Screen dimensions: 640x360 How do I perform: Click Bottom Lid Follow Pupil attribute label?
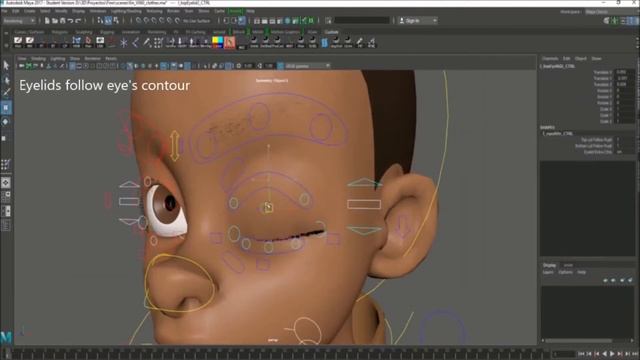593,145
